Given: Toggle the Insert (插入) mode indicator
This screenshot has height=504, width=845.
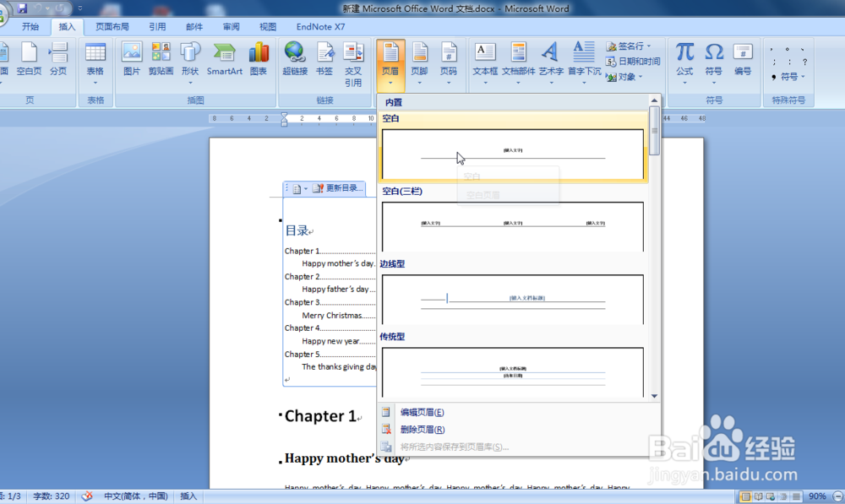Looking at the screenshot, I should tap(188, 496).
